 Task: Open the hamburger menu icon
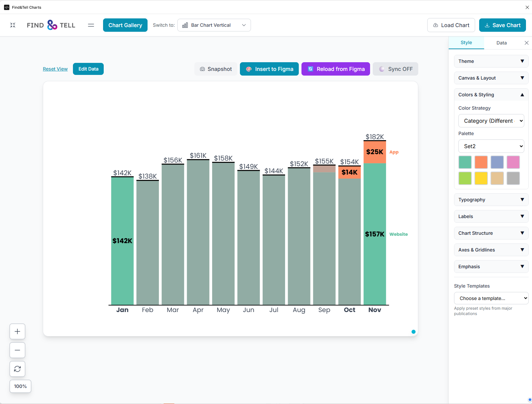[91, 25]
